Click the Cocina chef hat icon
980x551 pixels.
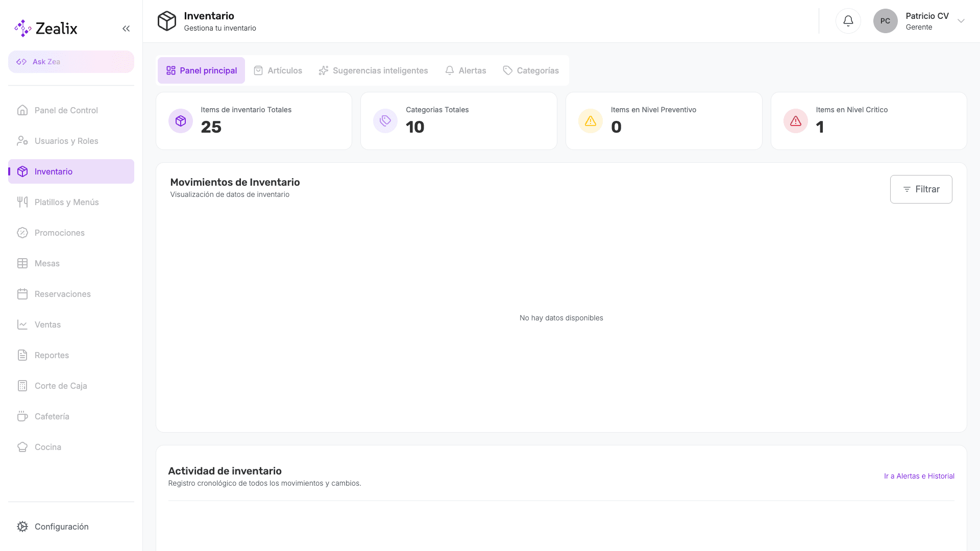coord(22,447)
